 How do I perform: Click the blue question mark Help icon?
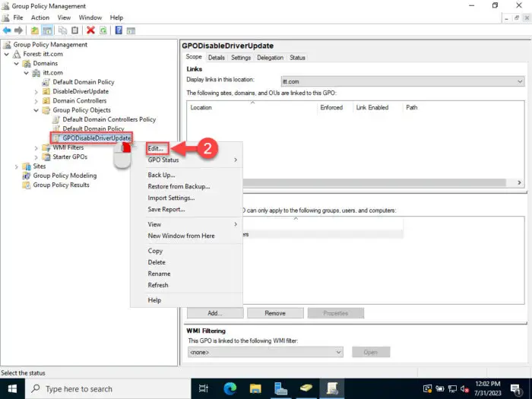(x=119, y=30)
